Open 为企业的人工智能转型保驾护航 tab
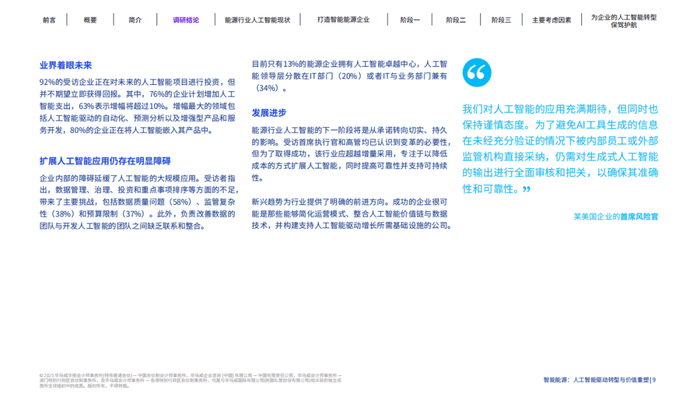This screenshot has height=394, width=700. coord(624,21)
